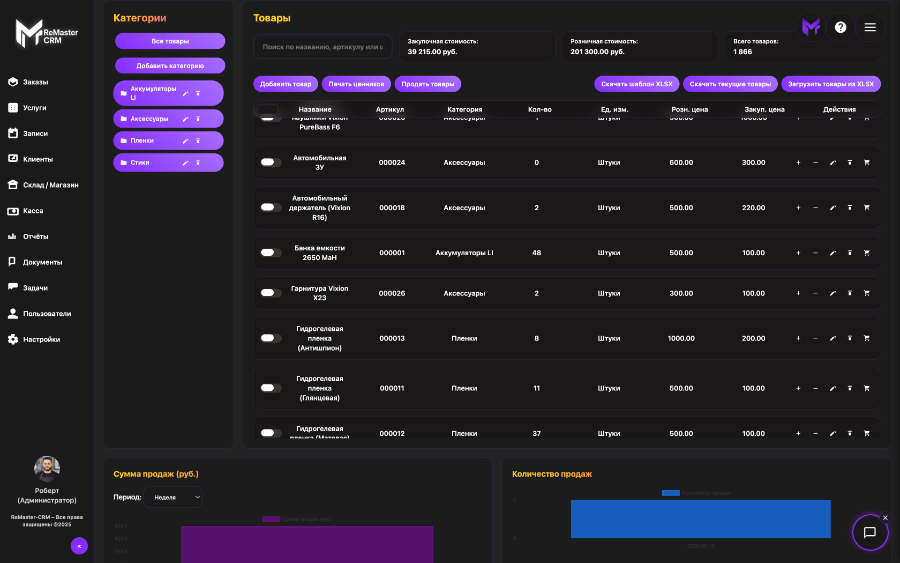Open the hamburger menu at top right
The image size is (900, 563).
(870, 27)
